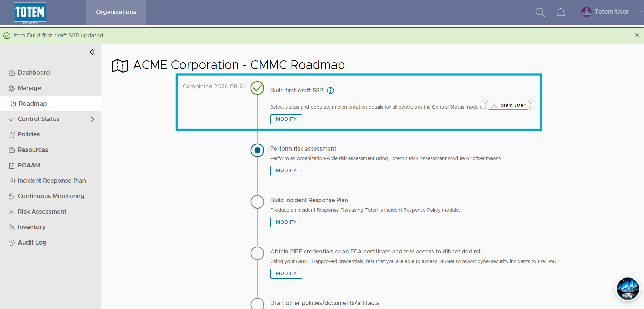The height and width of the screenshot is (309, 644).
Task: Click the Control Status checkmark icon
Action: [12, 119]
